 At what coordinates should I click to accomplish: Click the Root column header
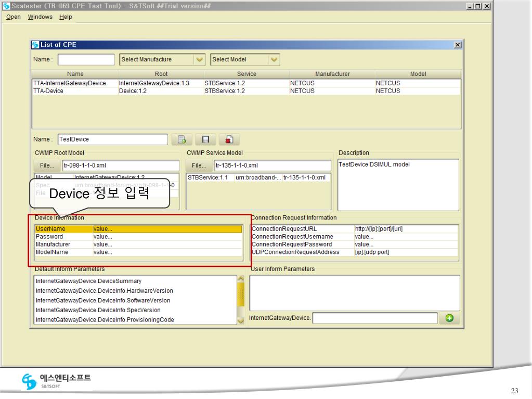(161, 74)
